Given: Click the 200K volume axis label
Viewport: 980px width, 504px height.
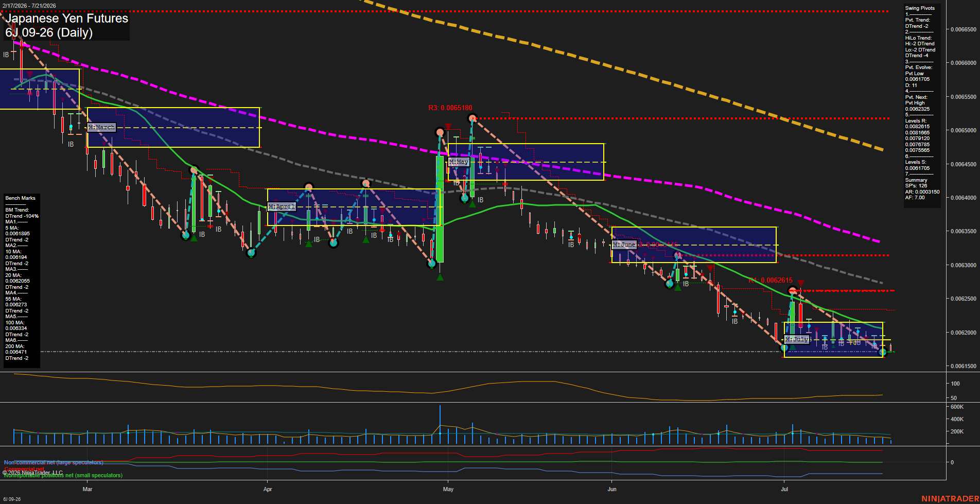Looking at the screenshot, I should 957,431.
